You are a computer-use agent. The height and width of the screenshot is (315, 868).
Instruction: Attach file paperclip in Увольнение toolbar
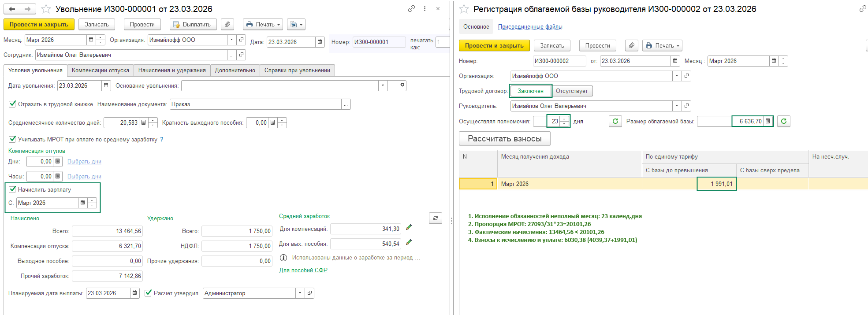[227, 24]
